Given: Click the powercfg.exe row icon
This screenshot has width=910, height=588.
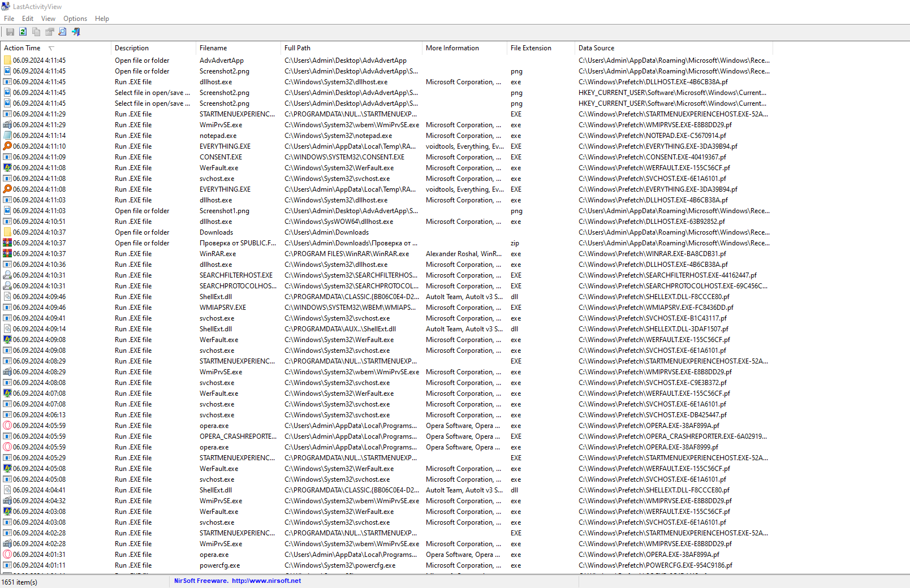Looking at the screenshot, I should [7, 565].
